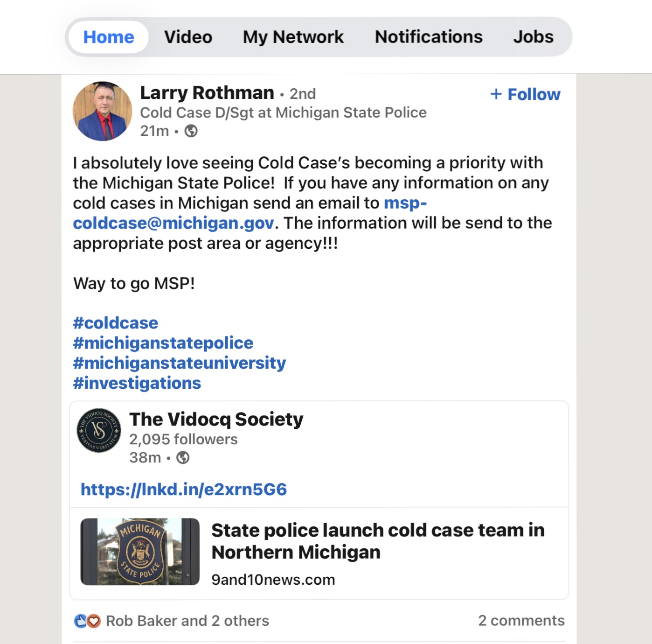652x644 pixels.
Task: Open the lnkd.in/e2xrn5G6 link
Action: pos(184,490)
